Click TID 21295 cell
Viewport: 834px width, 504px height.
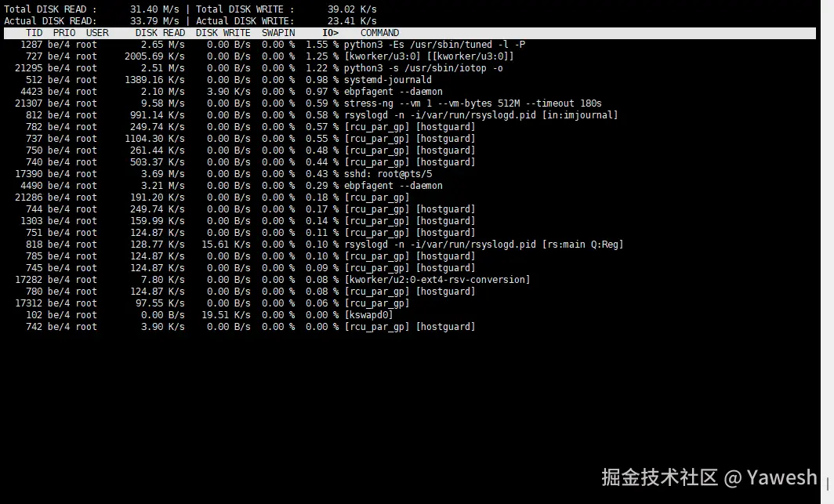(29, 68)
